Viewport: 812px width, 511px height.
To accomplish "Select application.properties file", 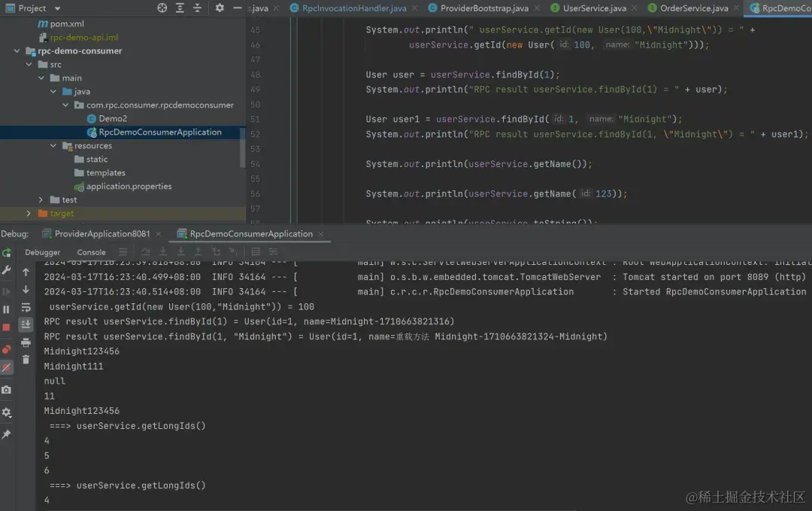I will [x=129, y=186].
